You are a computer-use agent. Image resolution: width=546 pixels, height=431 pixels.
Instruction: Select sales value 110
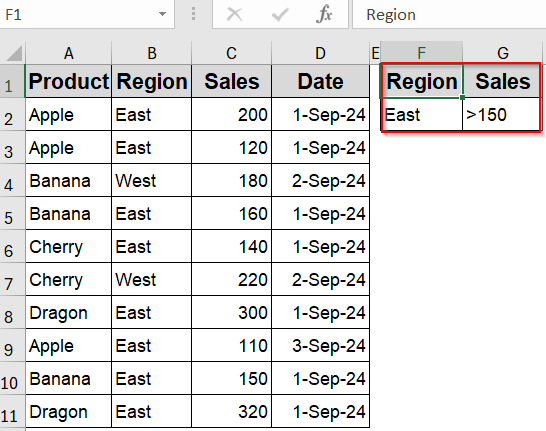pos(232,345)
